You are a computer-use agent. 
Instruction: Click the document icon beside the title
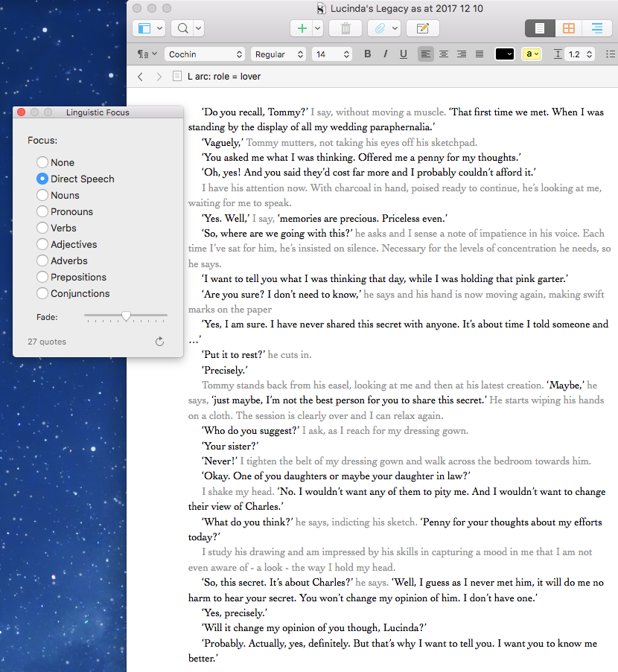[176, 77]
